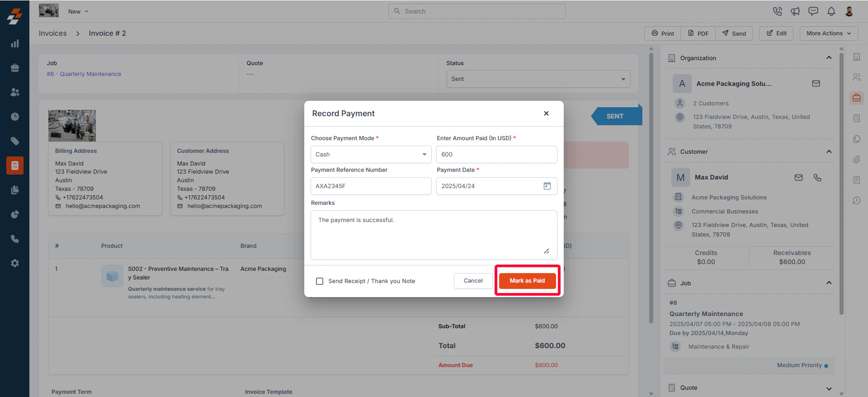Open the customer people icon in right rail

tap(857, 77)
